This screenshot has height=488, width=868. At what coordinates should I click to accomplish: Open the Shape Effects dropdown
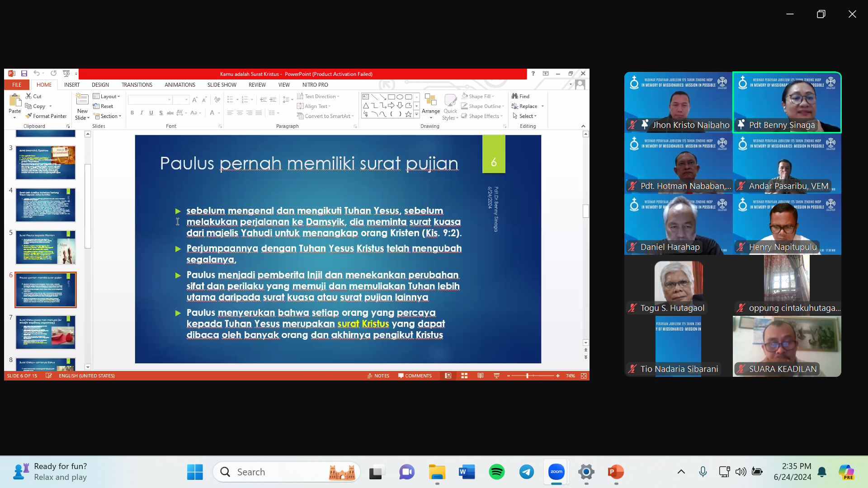coord(482,116)
